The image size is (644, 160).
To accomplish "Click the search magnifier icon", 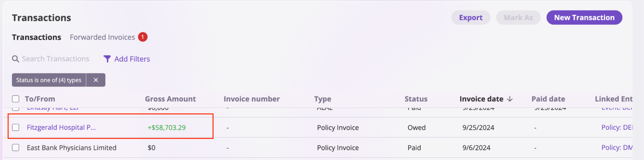I will [x=15, y=59].
